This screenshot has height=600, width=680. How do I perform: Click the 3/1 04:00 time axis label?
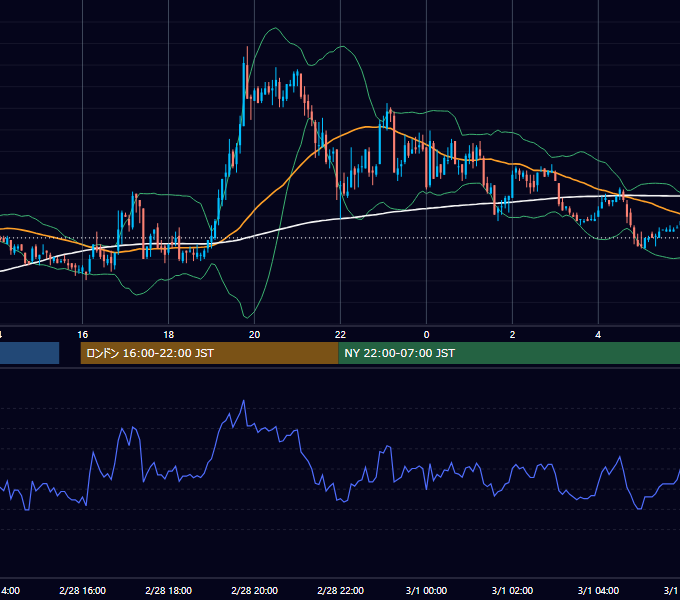598,590
